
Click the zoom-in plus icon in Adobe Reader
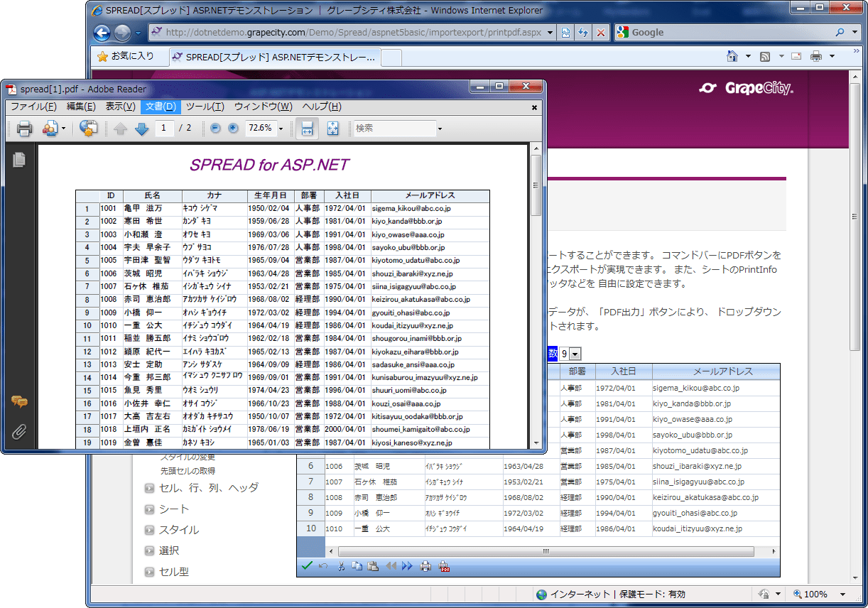[x=232, y=128]
